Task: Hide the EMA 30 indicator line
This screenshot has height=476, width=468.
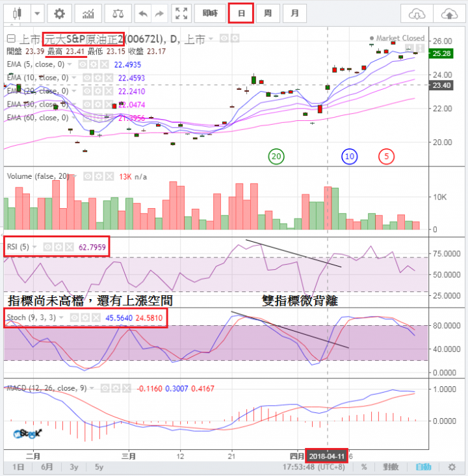Action: (x=87, y=105)
